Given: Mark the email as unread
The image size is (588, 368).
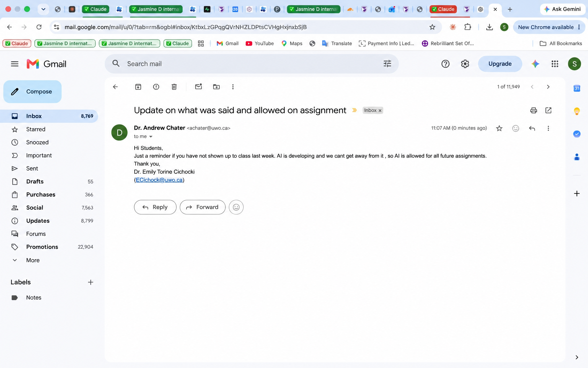Looking at the screenshot, I should coord(198,87).
